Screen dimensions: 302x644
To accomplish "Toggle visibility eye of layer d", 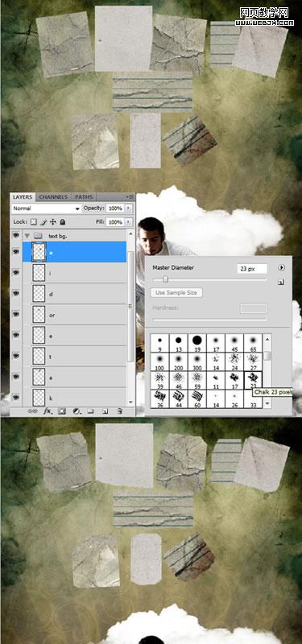I will 16,293.
